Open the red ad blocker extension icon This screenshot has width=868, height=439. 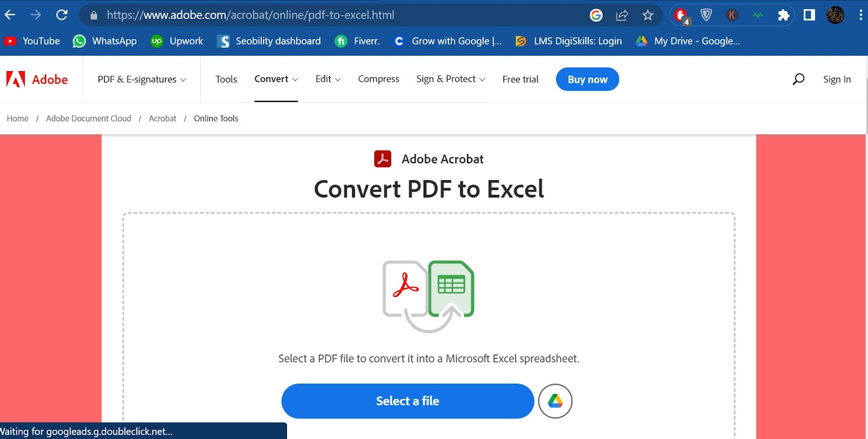681,15
